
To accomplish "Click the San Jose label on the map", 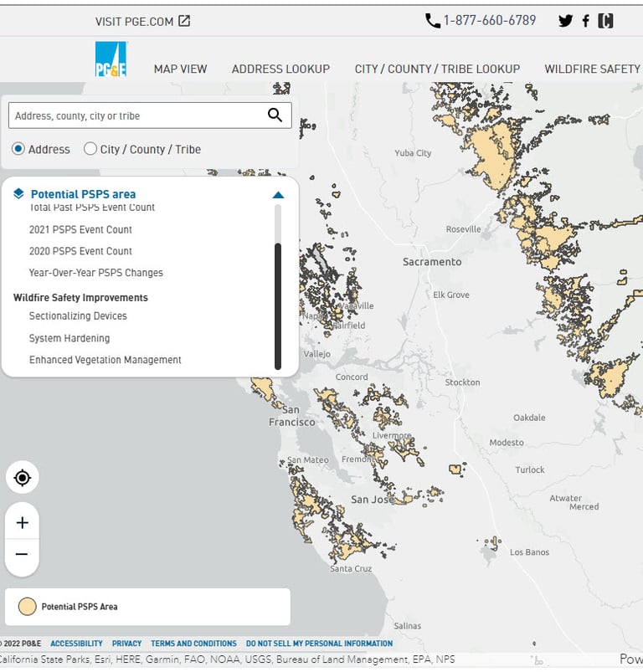I will pos(373,500).
